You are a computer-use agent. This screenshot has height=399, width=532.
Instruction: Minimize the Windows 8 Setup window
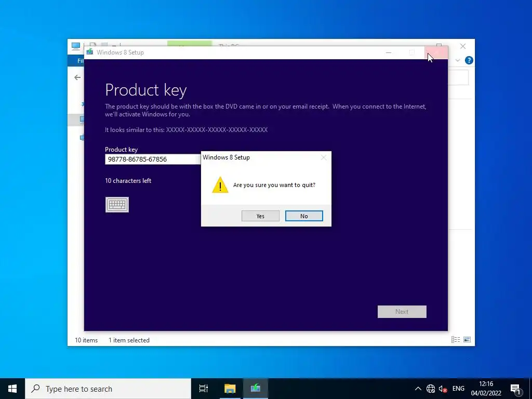(389, 52)
